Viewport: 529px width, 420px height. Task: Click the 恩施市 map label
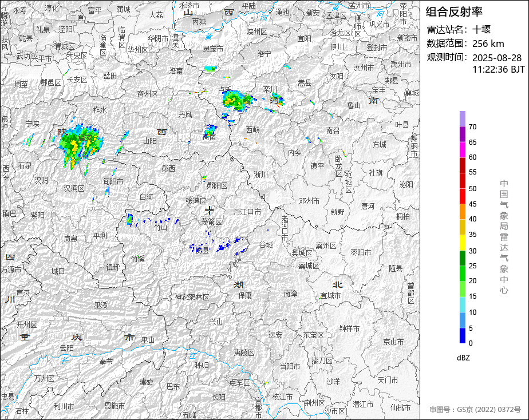tap(115, 406)
